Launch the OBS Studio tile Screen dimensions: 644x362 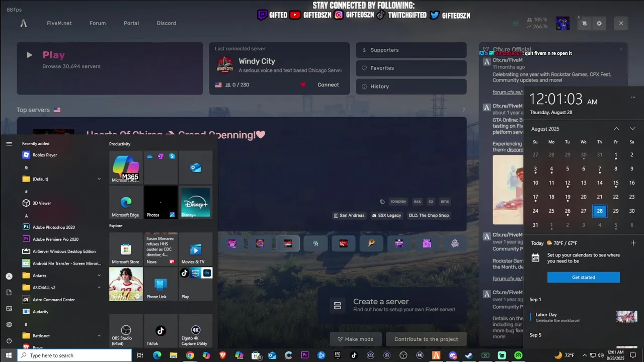(x=126, y=331)
